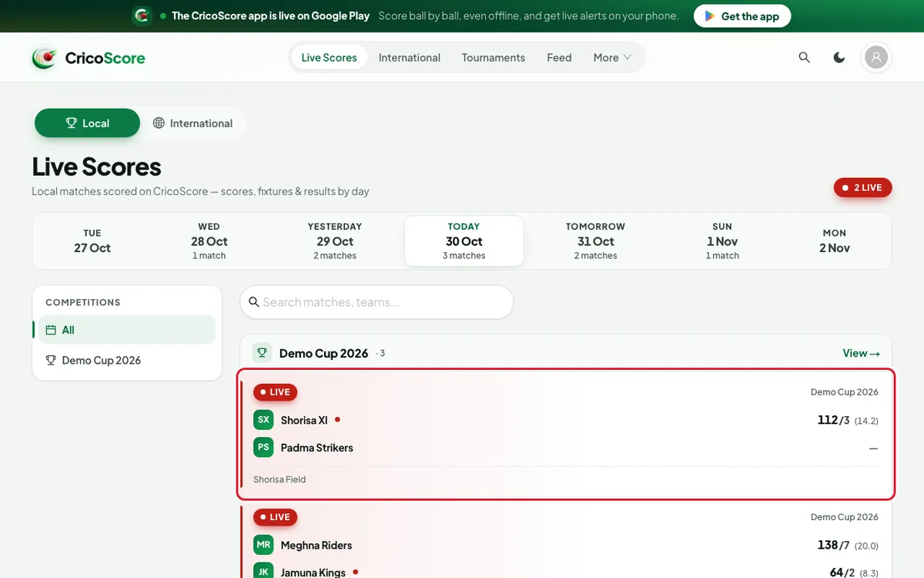Click LIVE badge on Shorisa XI match
The height and width of the screenshot is (578, 924).
click(275, 392)
